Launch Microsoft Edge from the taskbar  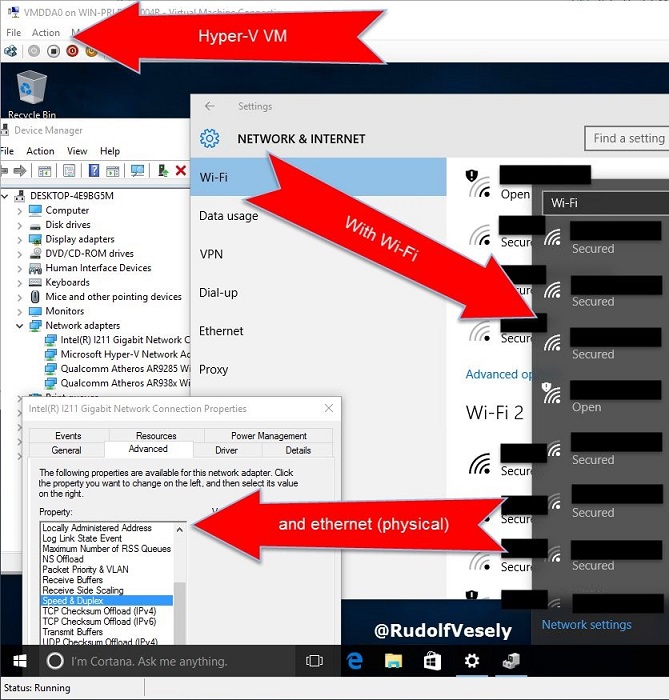click(x=355, y=661)
